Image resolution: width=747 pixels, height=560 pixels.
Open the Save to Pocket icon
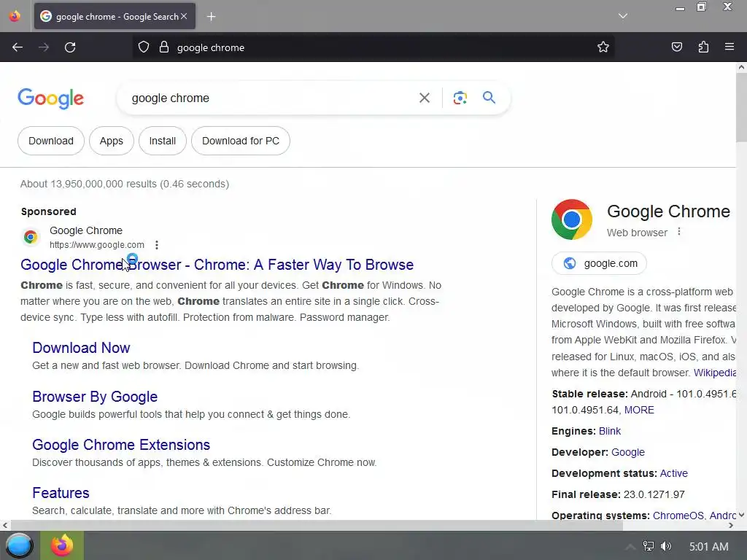(676, 47)
